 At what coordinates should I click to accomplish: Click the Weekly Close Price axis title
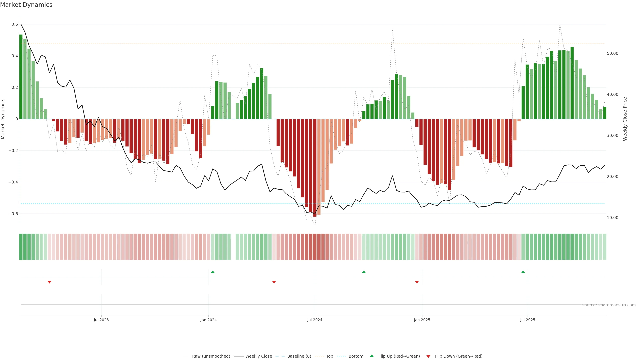[625, 119]
